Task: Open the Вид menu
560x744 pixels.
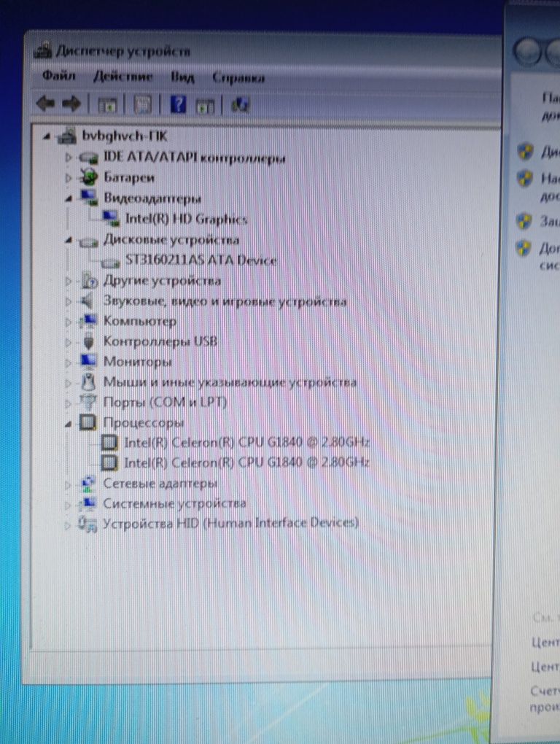Action: (182, 77)
